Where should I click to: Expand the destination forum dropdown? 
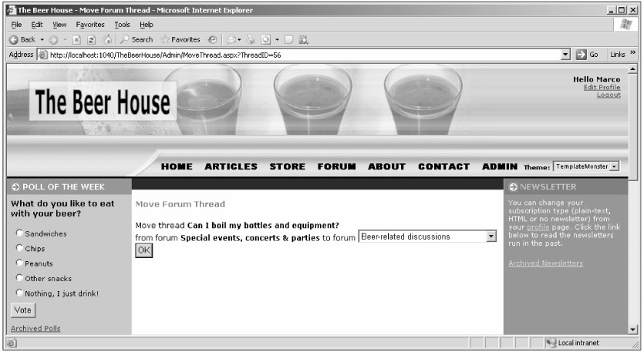[491, 236]
